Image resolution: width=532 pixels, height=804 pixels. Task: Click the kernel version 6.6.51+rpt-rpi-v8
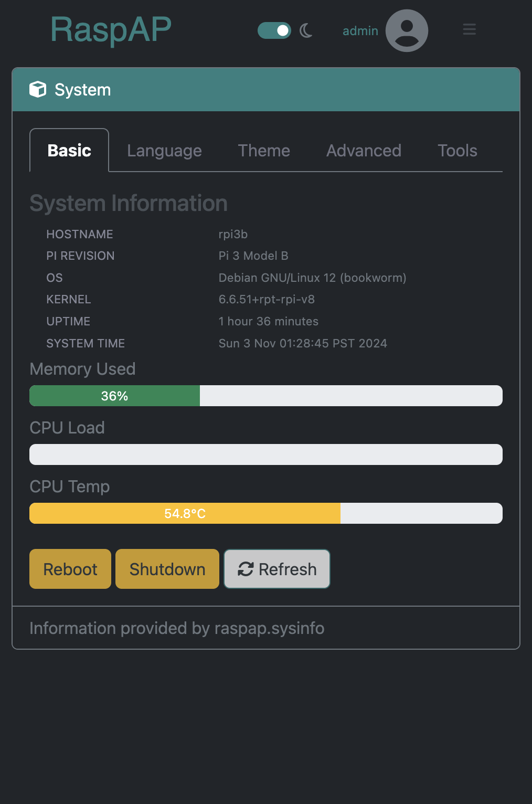coord(267,299)
